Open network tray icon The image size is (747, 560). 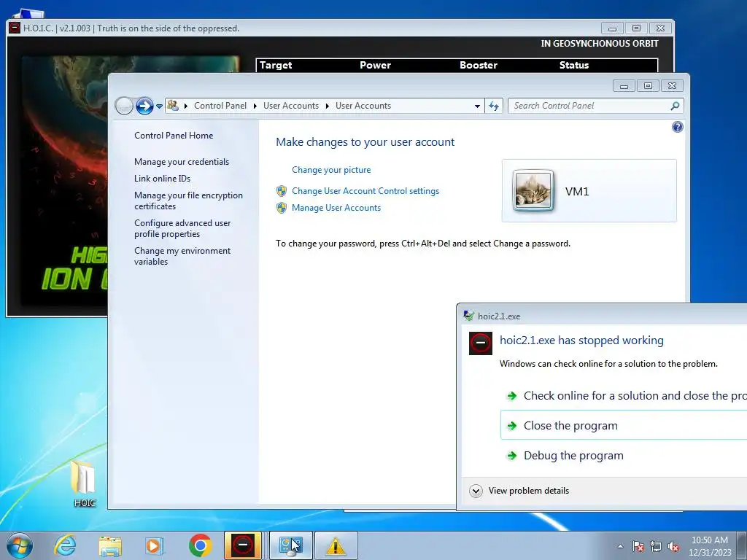[x=656, y=546]
